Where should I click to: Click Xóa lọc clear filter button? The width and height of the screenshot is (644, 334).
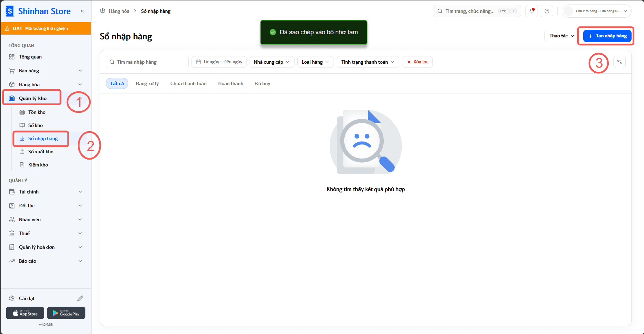pos(417,62)
